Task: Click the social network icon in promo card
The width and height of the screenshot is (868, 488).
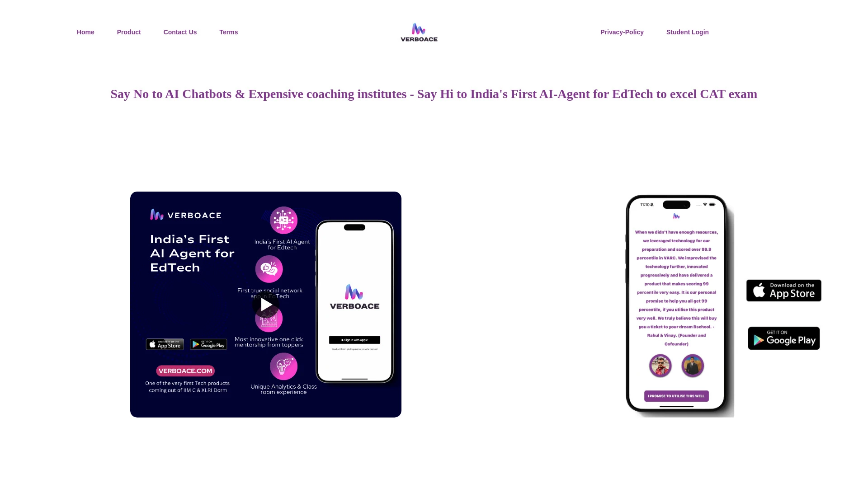Action: coord(269,269)
